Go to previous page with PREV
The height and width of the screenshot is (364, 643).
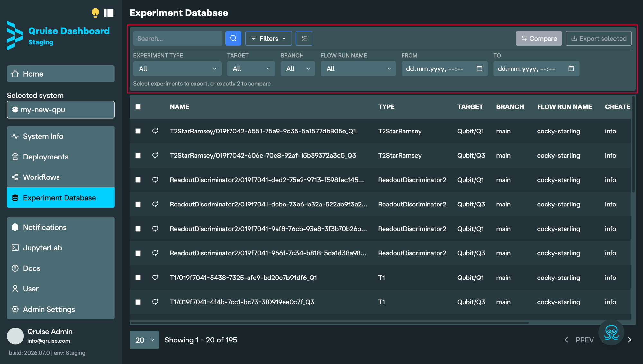(x=579, y=340)
